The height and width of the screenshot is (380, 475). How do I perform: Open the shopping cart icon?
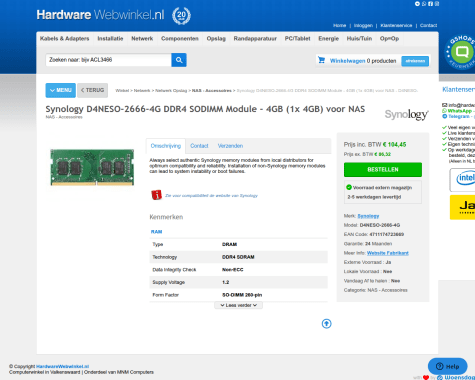321,60
